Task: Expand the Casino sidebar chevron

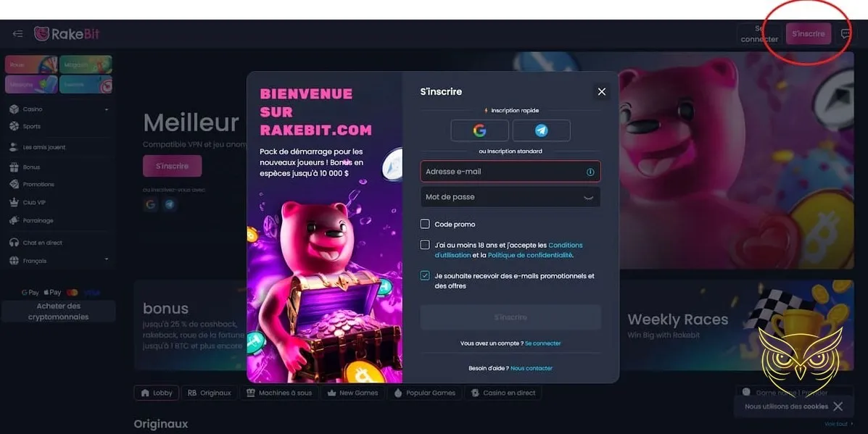Action: [107, 108]
